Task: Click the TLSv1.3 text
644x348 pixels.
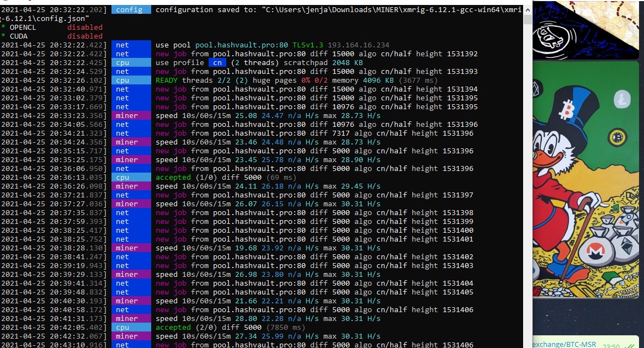Action: point(307,45)
